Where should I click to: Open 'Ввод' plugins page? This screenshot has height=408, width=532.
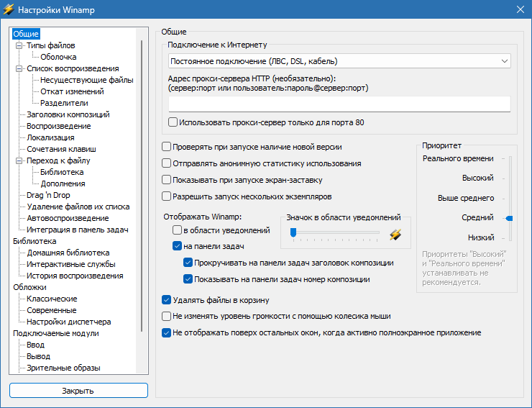tap(36, 345)
